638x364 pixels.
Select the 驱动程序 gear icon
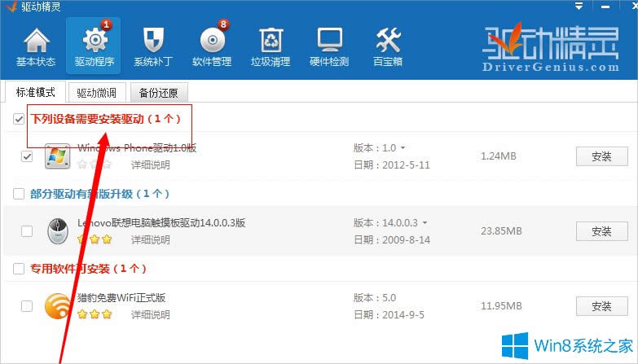(95, 39)
